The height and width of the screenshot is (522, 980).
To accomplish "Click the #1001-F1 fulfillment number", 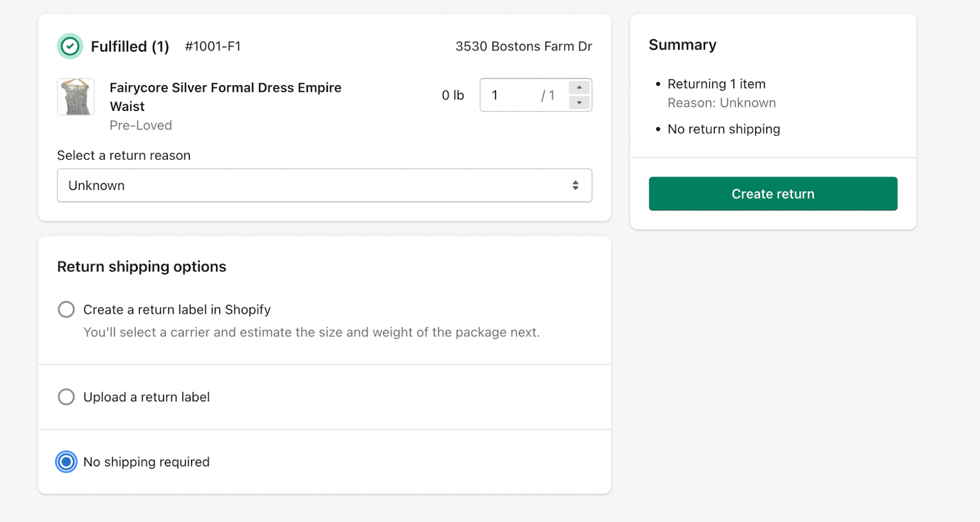I will pyautogui.click(x=213, y=47).
